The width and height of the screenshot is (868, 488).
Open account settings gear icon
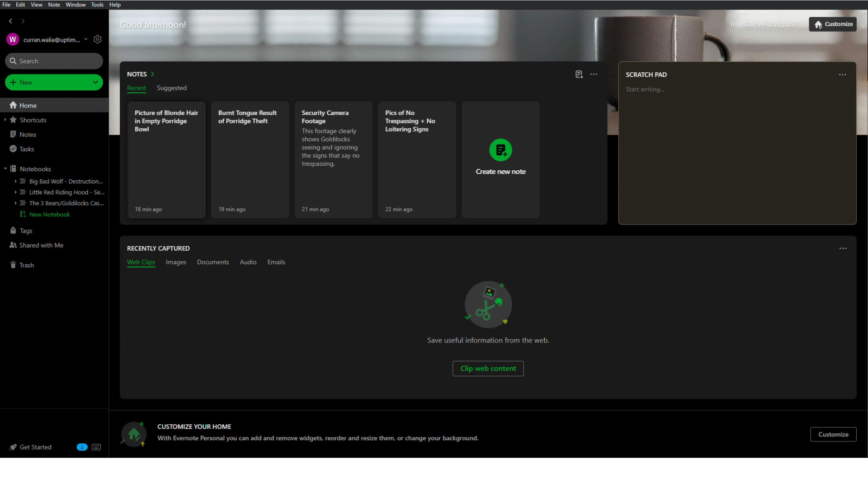point(98,39)
